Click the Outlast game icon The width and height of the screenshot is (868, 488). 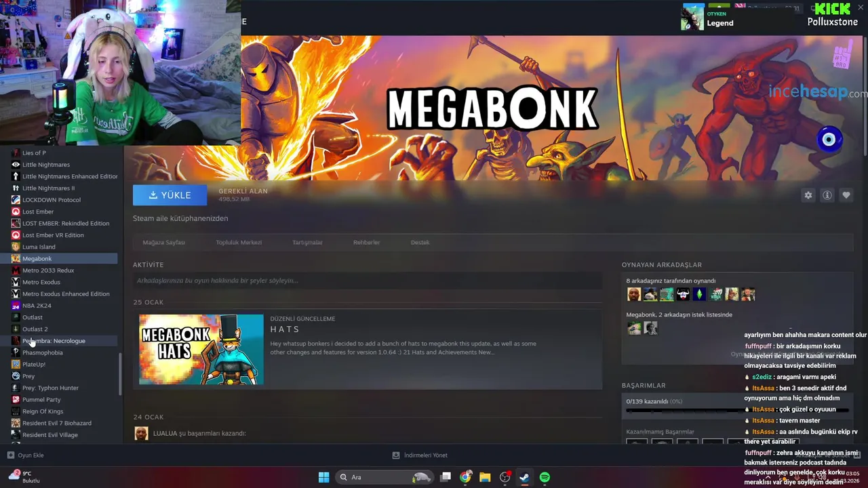click(16, 317)
